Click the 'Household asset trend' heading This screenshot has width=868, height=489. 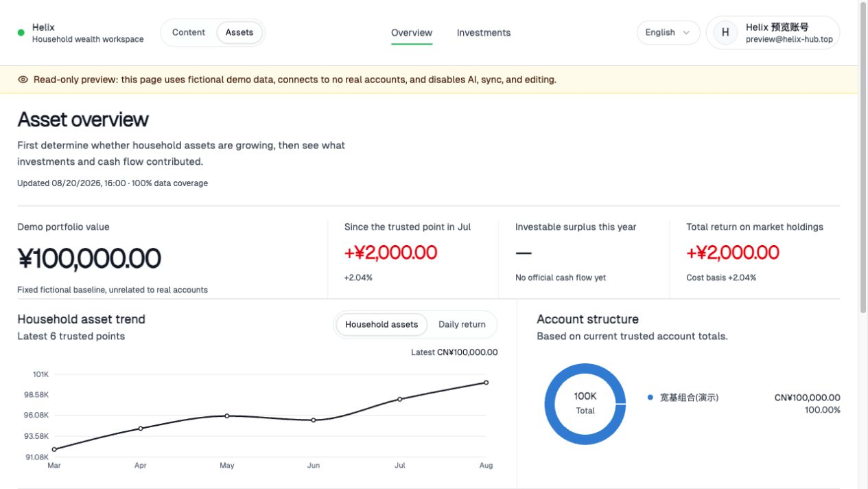point(81,319)
